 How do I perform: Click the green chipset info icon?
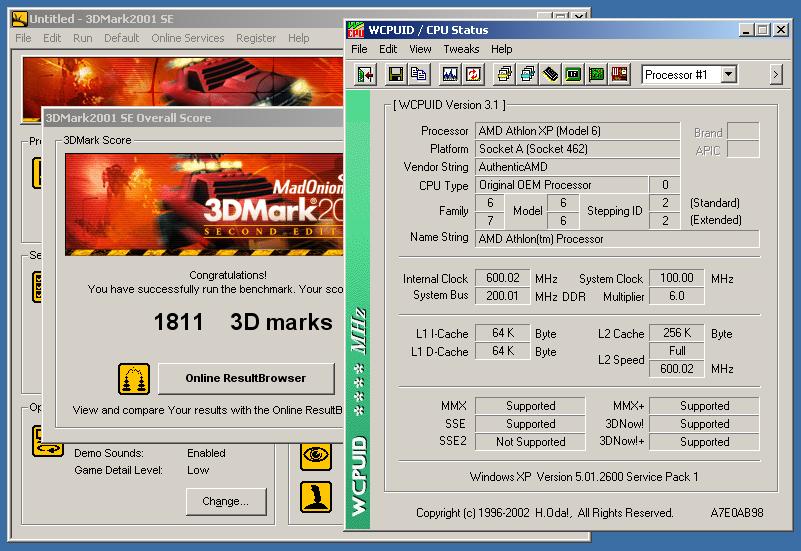point(573,75)
